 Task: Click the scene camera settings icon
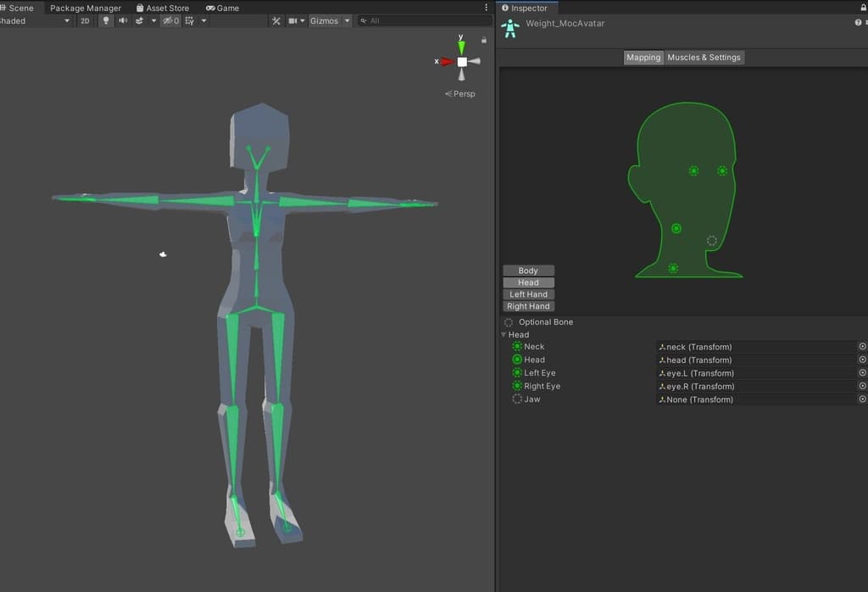(x=293, y=21)
